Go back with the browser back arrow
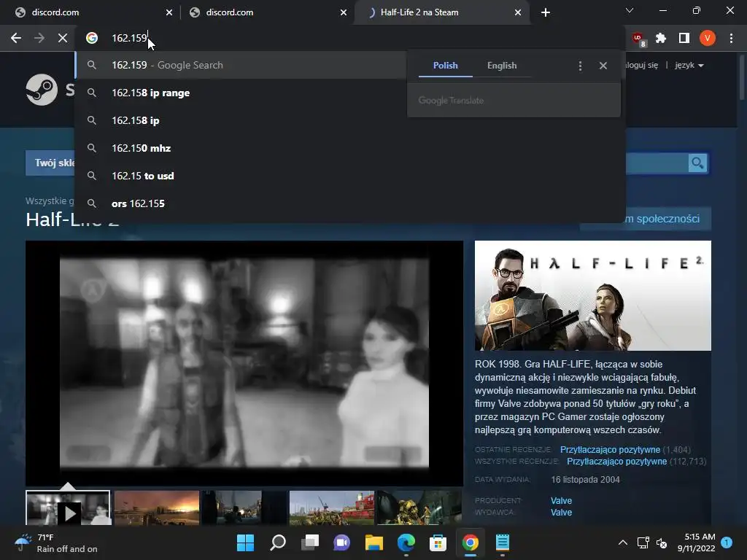Screen dimensions: 747x560 pos(16,38)
